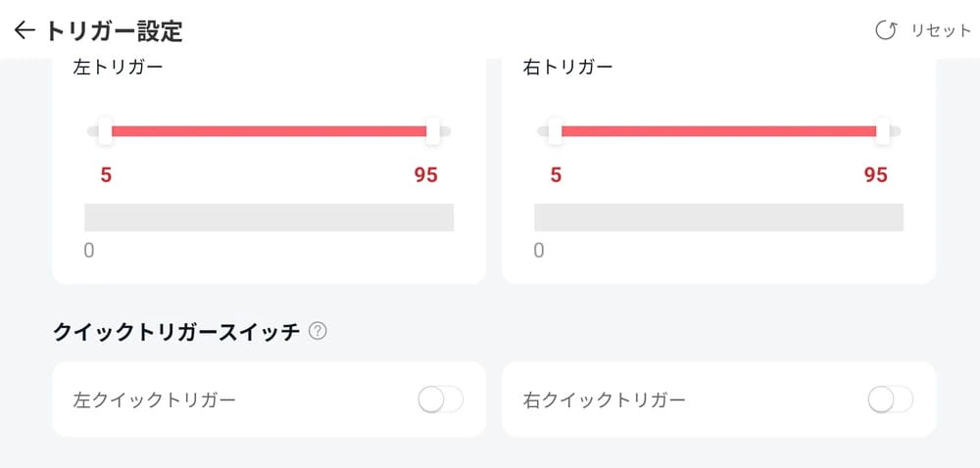Click the 左トリガー maximum value 95
Viewport: 980px width, 468px height.
[x=425, y=175]
